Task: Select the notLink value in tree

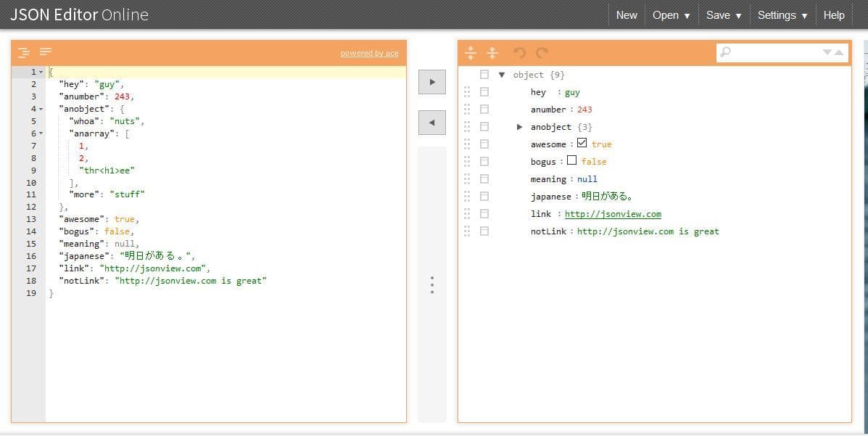Action: click(x=648, y=231)
